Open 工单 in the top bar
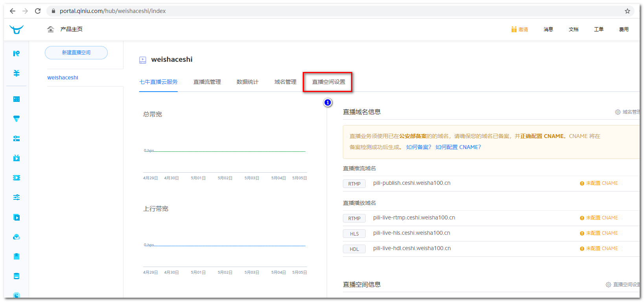Screen dimensions: 644x302 pos(599,29)
